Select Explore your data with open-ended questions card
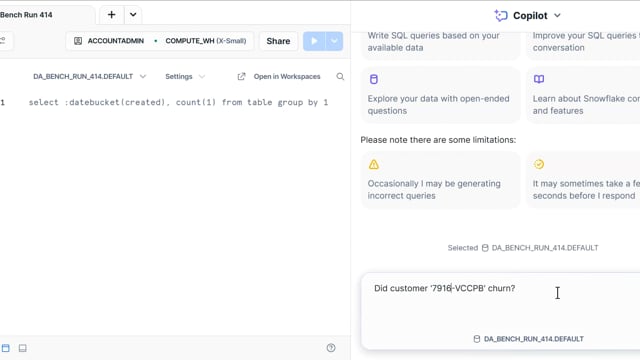 click(440, 95)
